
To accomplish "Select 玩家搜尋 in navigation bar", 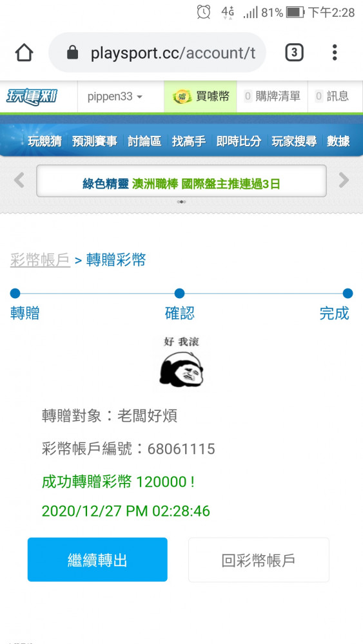I will coord(295,141).
